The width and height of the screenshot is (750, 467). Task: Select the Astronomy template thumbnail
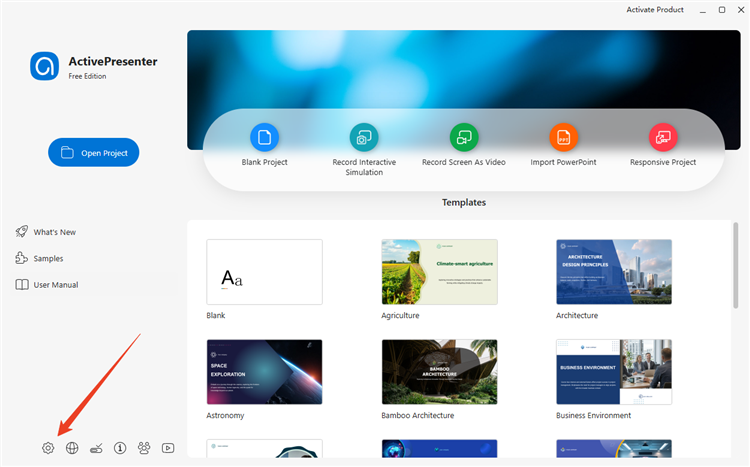coord(265,372)
